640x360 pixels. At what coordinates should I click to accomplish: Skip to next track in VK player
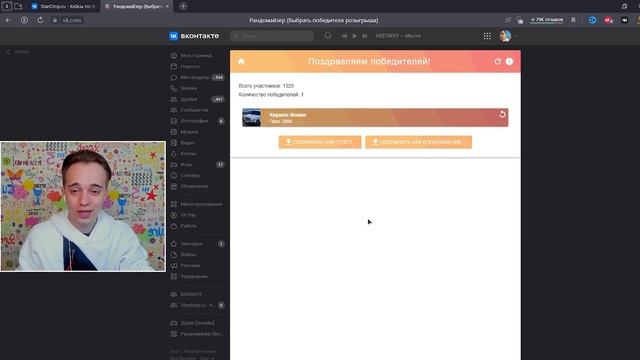pos(365,36)
